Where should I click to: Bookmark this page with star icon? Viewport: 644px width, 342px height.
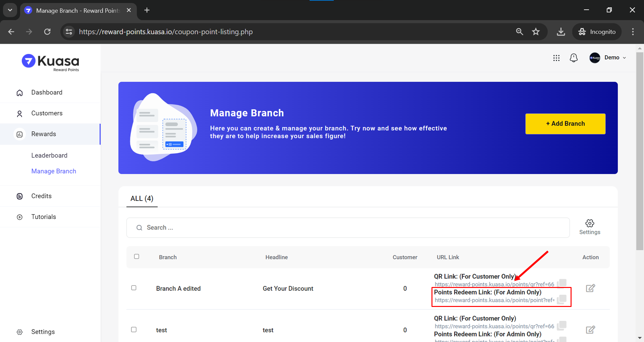click(536, 32)
